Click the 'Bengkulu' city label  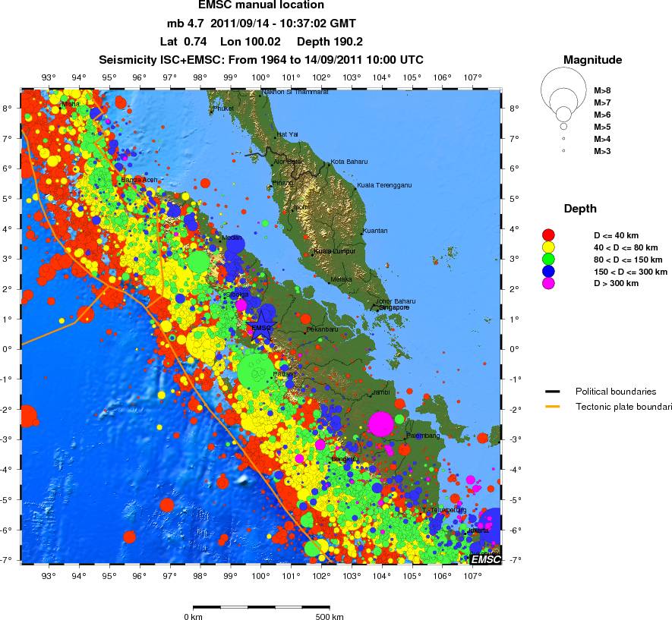click(x=345, y=459)
